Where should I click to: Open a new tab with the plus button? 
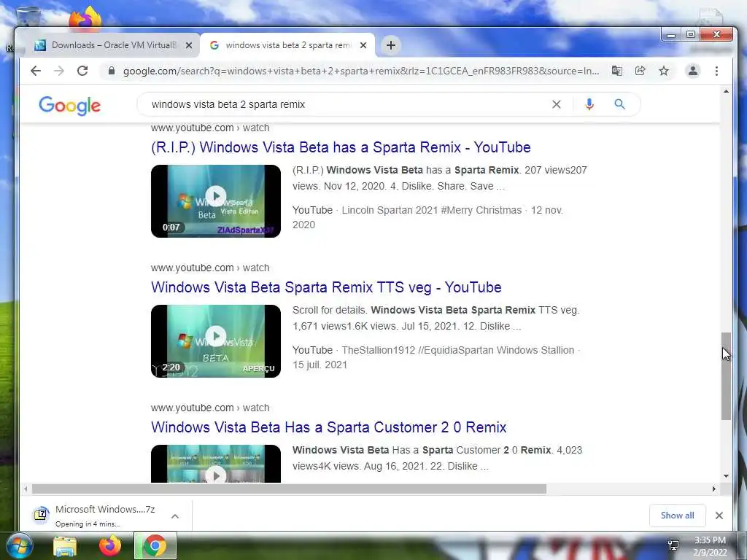[391, 45]
